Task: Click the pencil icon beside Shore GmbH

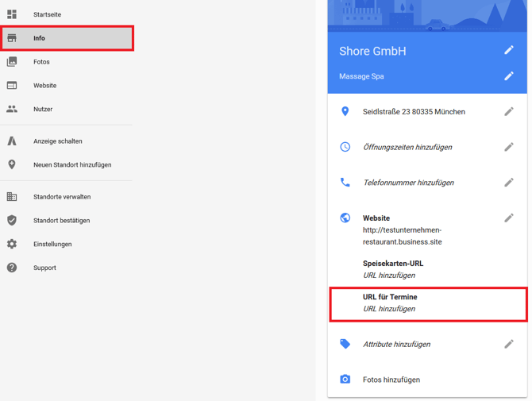Action: click(508, 50)
